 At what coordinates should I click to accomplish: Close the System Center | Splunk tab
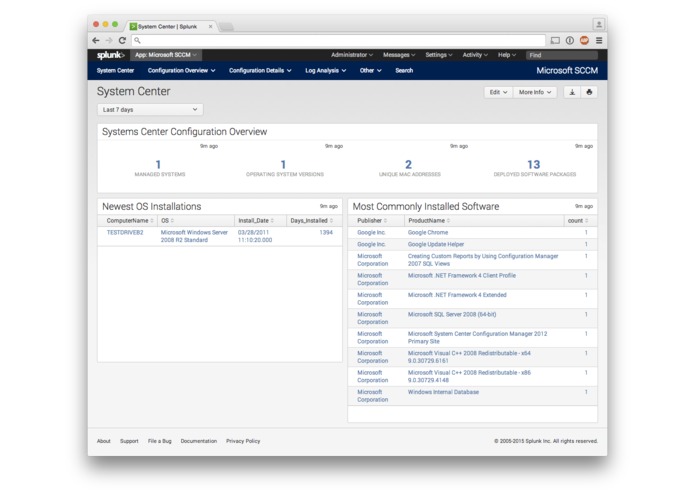click(210, 27)
